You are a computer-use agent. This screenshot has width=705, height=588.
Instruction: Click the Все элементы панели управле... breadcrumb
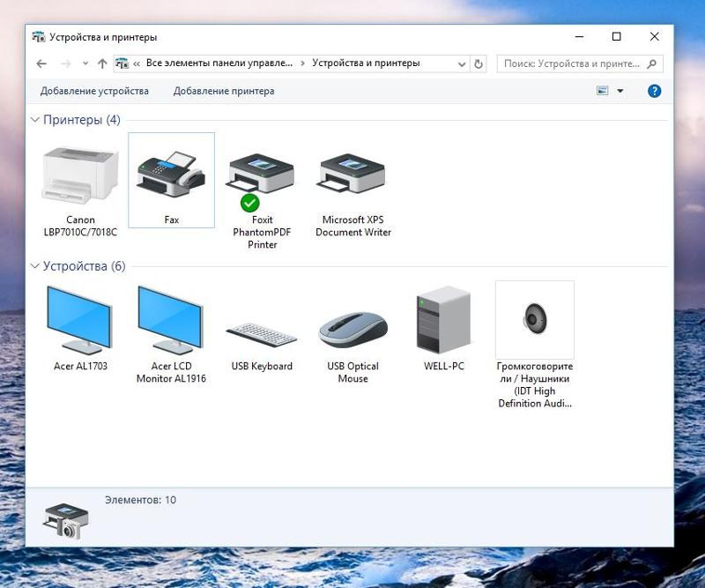pos(219,63)
